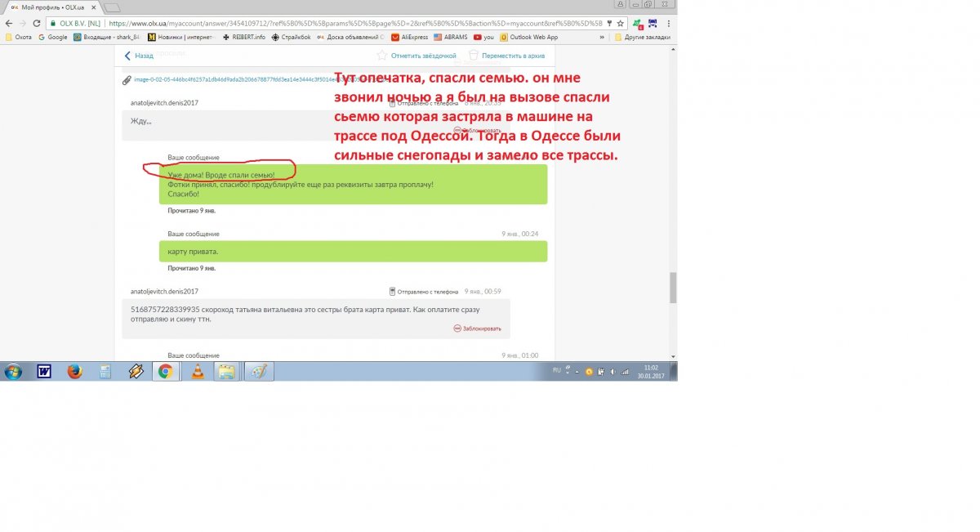Click Переместить в архив
Viewport: 980px width, 532px height.
[x=506, y=56]
